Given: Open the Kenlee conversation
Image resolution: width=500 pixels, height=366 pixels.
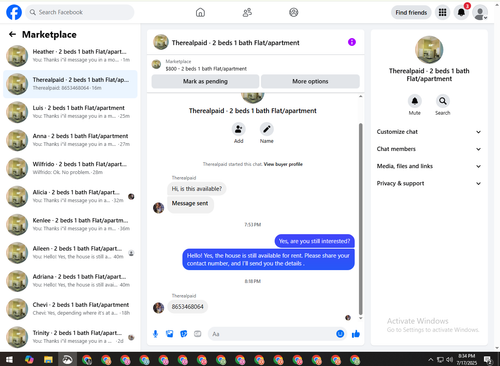Looking at the screenshot, I should pyautogui.click(x=70, y=224).
